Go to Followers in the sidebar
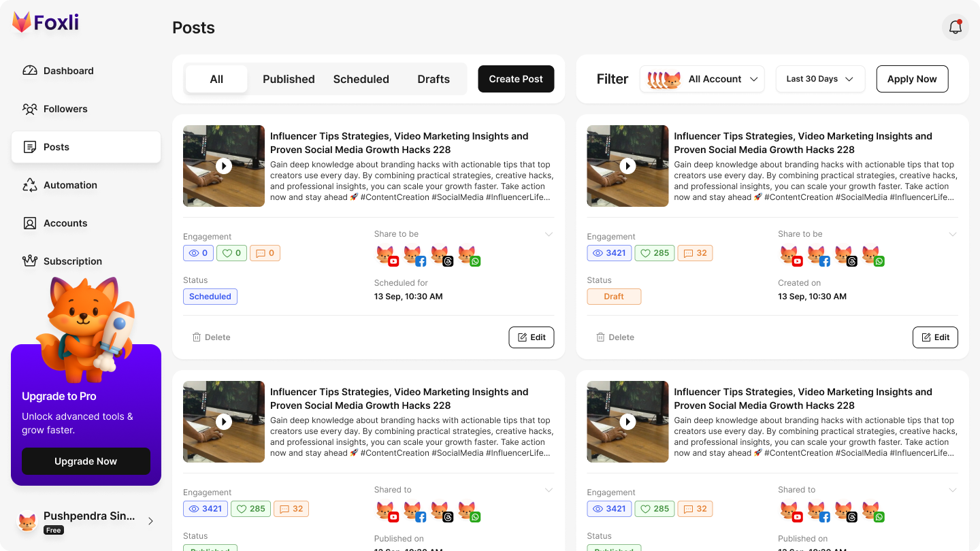980x551 pixels. 65,109
